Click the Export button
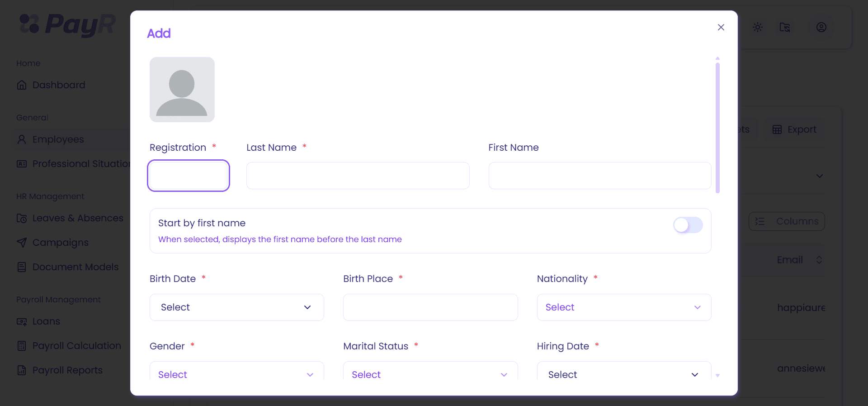The image size is (868, 406). pyautogui.click(x=794, y=129)
